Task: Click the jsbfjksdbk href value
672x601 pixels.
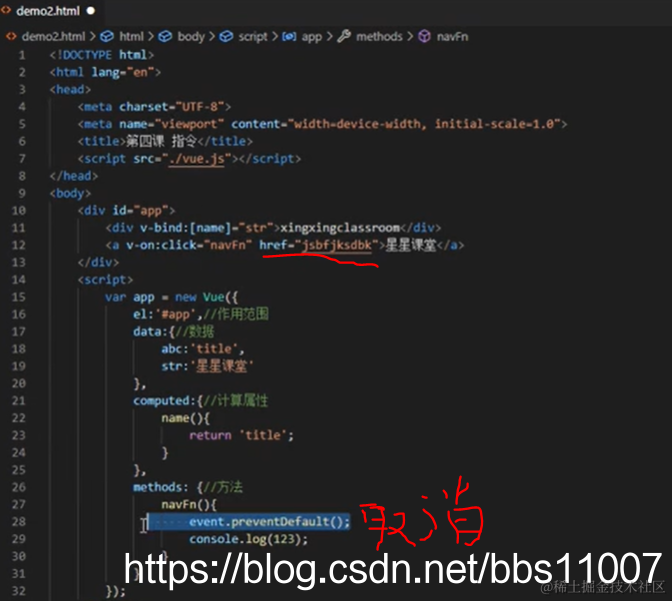Action: 337,245
